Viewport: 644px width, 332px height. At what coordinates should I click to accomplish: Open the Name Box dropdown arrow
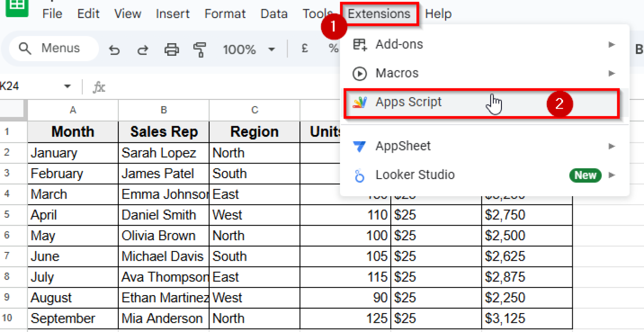coord(67,86)
